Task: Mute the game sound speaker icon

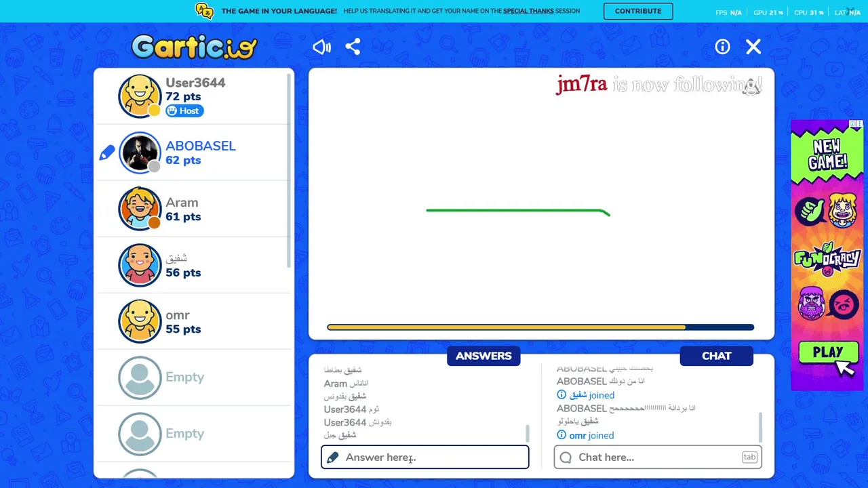Action: coord(321,47)
